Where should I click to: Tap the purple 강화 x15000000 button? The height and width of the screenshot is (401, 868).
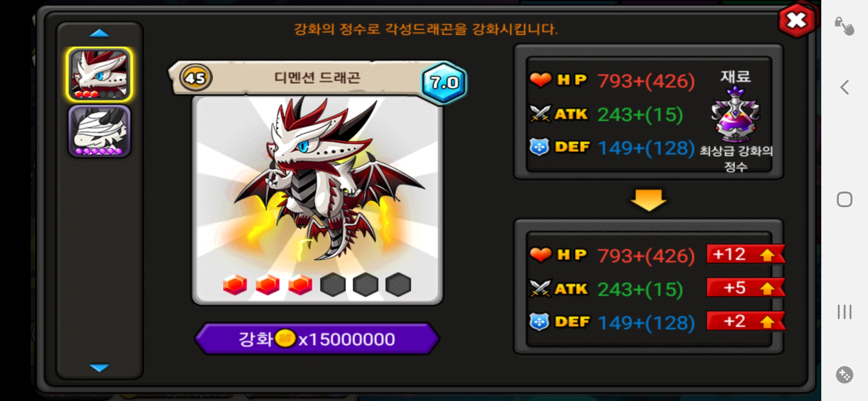coord(317,339)
